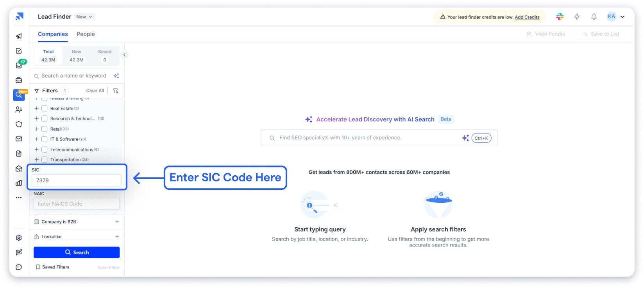Image resolution: width=644 pixels, height=288 pixels.
Task: Select the Saved 0 count tab
Action: click(x=105, y=56)
